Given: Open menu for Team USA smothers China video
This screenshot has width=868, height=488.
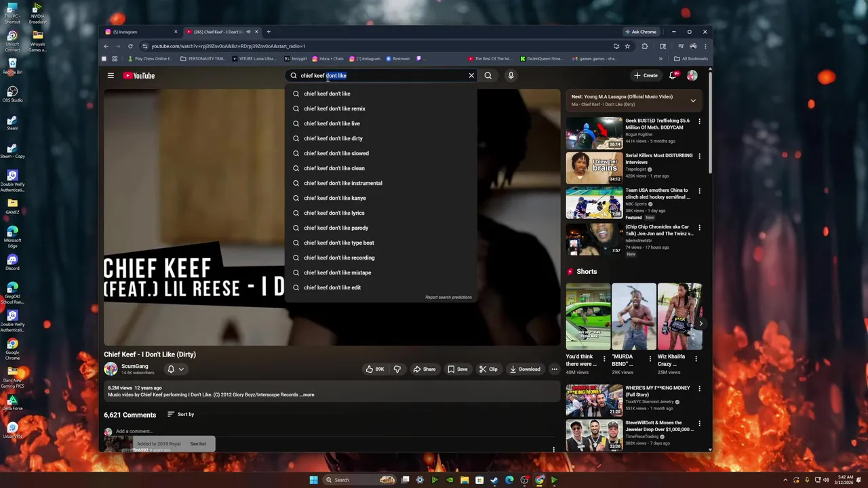Looking at the screenshot, I should click(x=699, y=191).
